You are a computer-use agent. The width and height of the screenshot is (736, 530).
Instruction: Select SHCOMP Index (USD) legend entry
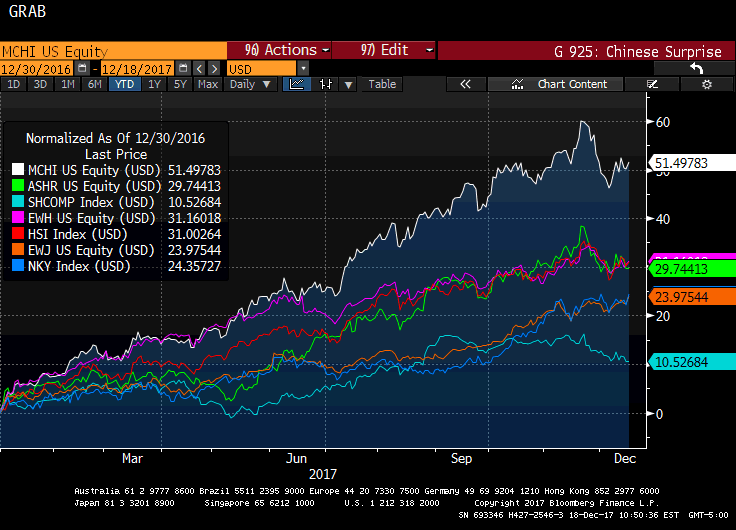click(x=91, y=202)
